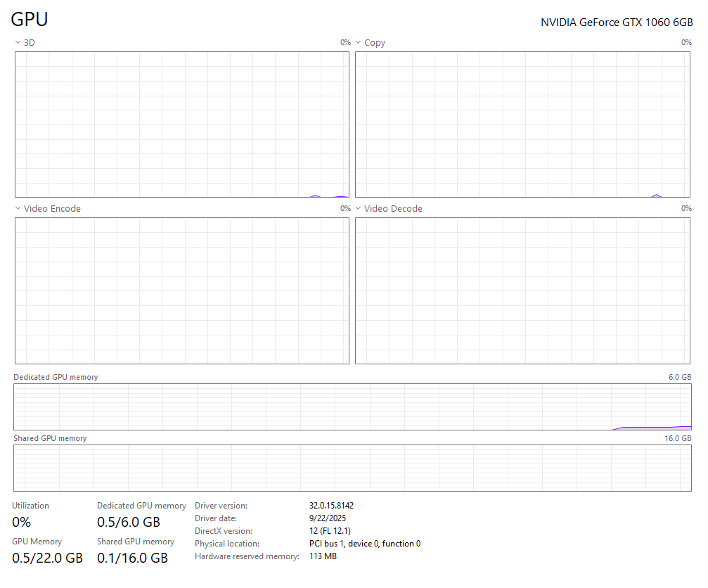Click the 113 MB hardware reserved memory value
708x588 pixels.
323,556
